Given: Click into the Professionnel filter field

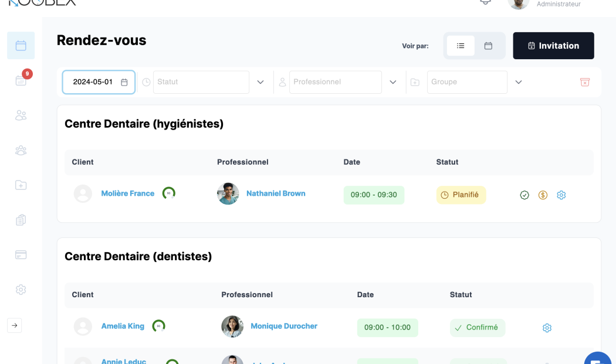Looking at the screenshot, I should [336, 82].
